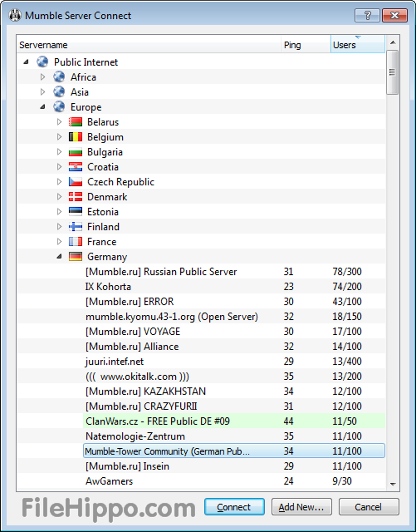Expand the France country node
Image resolution: width=416 pixels, height=532 pixels.
tap(60, 242)
